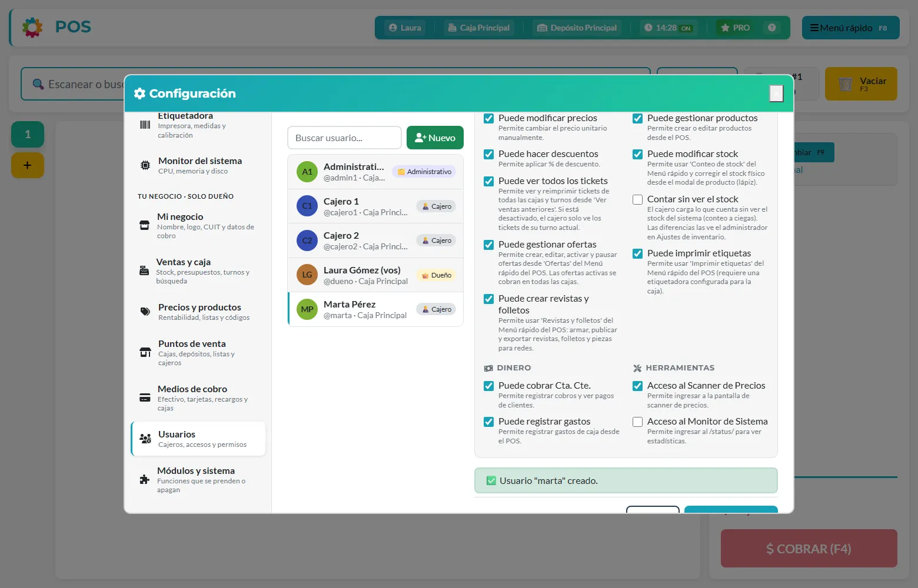This screenshot has width=918, height=588.
Task: Click the Nuevo user button
Action: pos(435,138)
